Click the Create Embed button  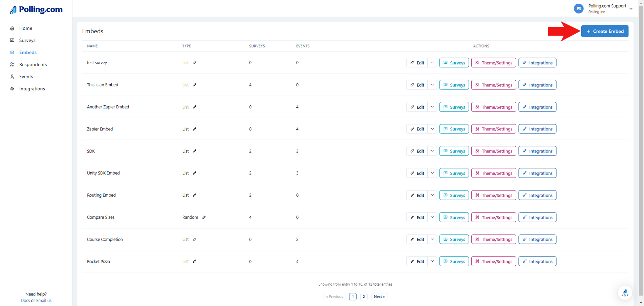pos(605,31)
